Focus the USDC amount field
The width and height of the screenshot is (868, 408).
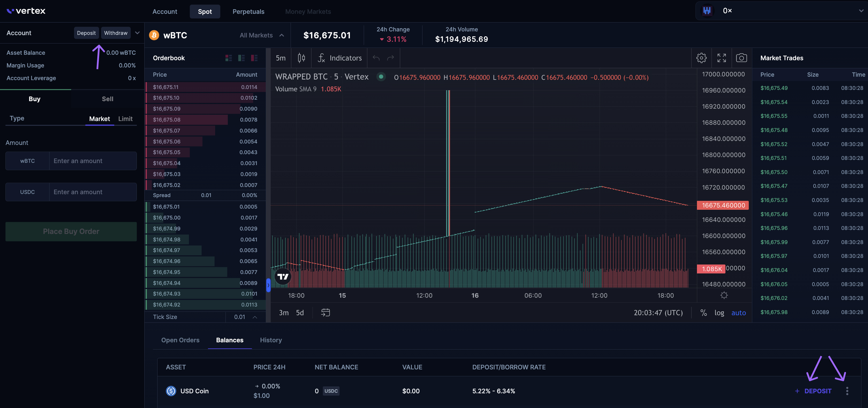tap(93, 192)
